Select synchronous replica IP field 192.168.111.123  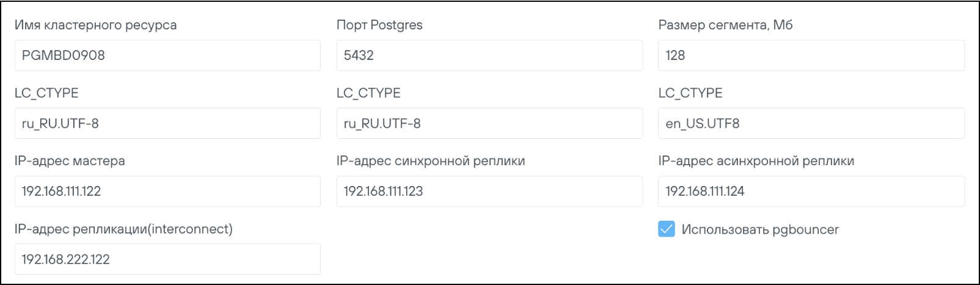[489, 191]
